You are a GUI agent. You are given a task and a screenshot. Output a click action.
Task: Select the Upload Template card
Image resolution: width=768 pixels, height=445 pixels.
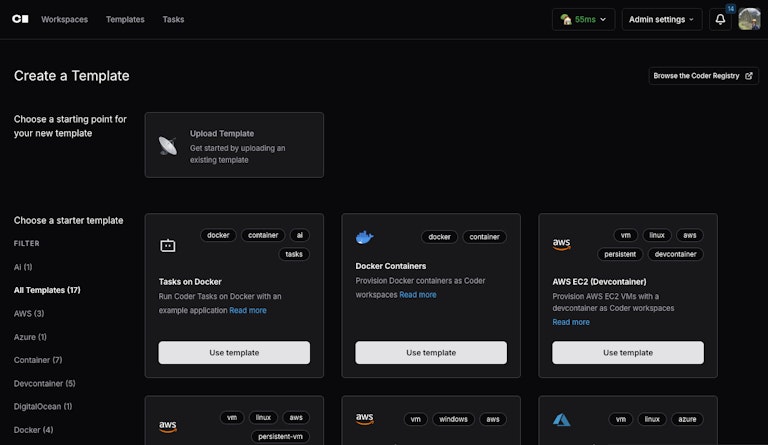pyautogui.click(x=234, y=145)
